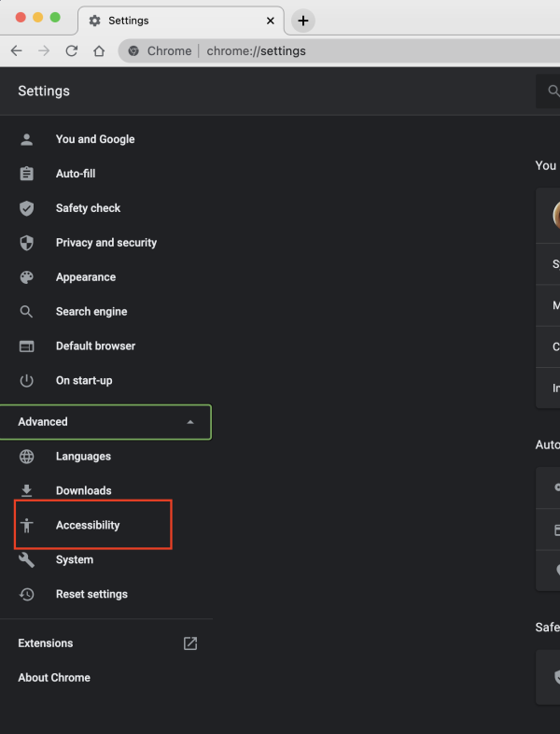Click the Safety check shield icon
The height and width of the screenshot is (734, 560).
pyautogui.click(x=27, y=208)
